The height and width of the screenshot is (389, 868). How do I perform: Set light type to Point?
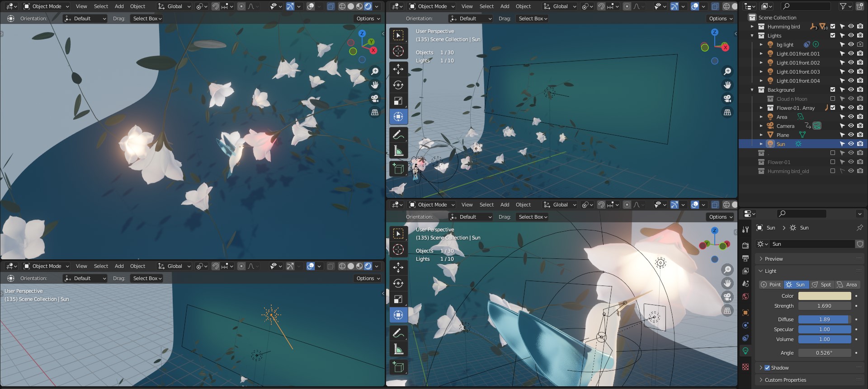tap(771, 285)
